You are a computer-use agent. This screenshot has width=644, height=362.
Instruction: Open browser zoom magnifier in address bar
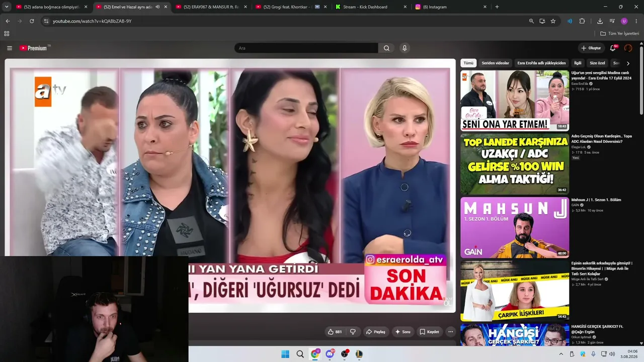coord(531,21)
